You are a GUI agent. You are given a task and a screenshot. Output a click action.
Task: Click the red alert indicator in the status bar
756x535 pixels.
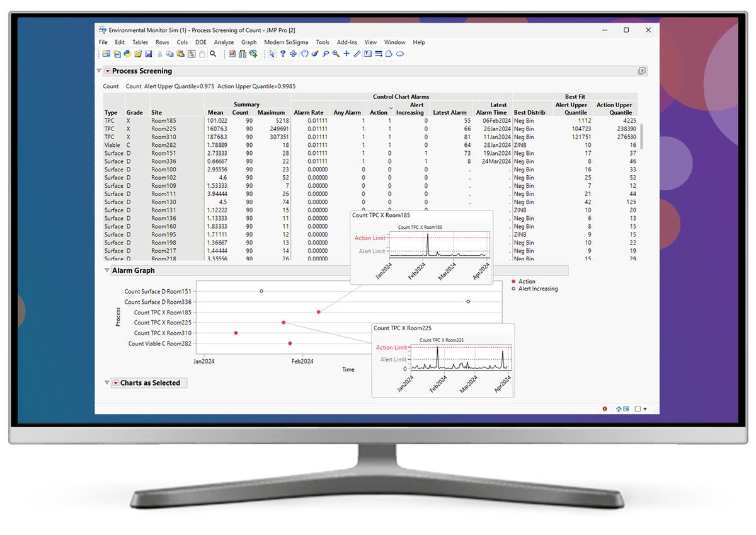point(605,408)
